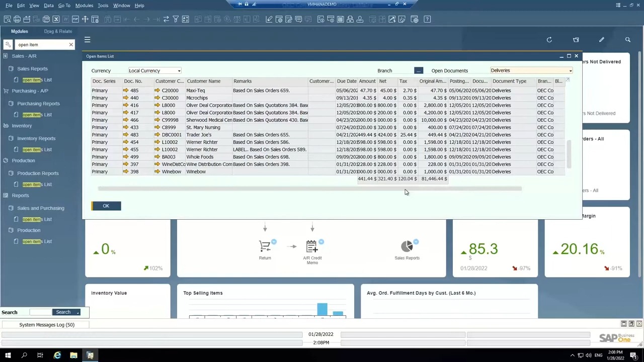Select the 'Whole Foods' customer name cell
The image size is (644, 362).
pos(208,157)
